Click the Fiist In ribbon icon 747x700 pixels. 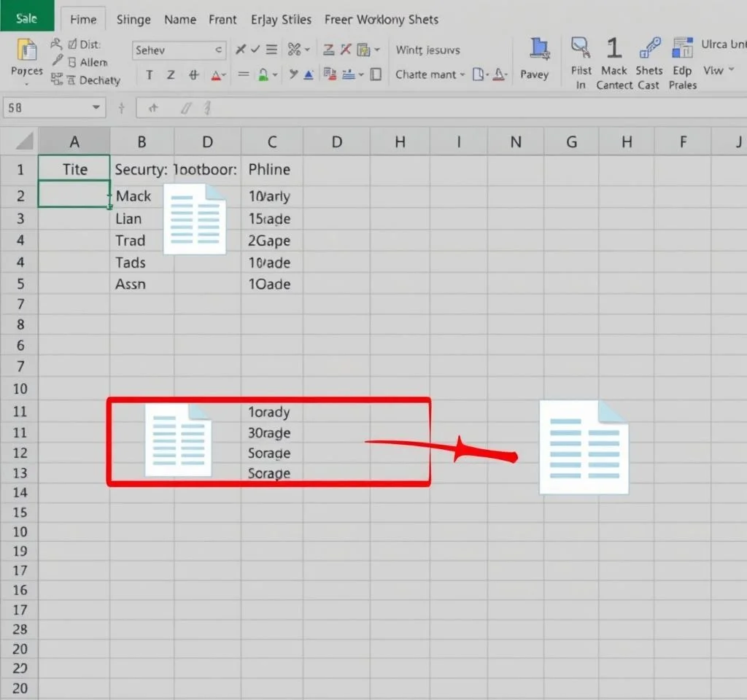pos(581,48)
